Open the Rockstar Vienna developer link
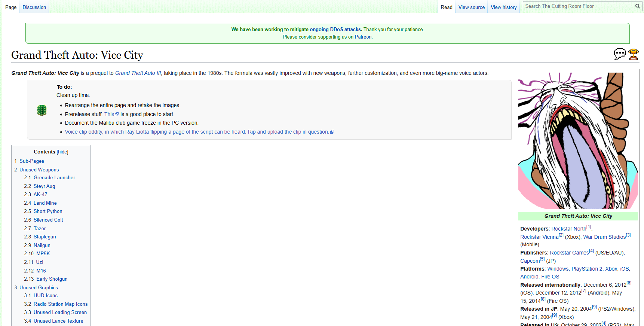Image resolution: width=644 pixels, height=326 pixels. pos(539,237)
